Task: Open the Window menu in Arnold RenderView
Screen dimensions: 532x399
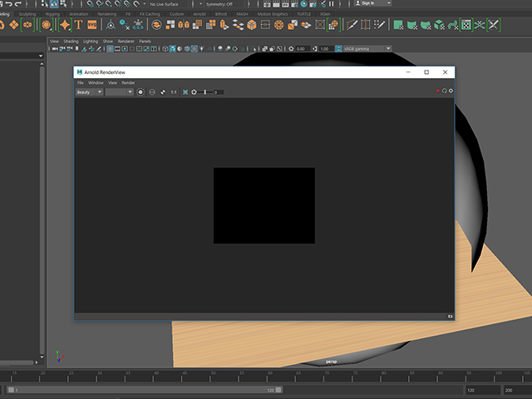Action: click(x=96, y=83)
